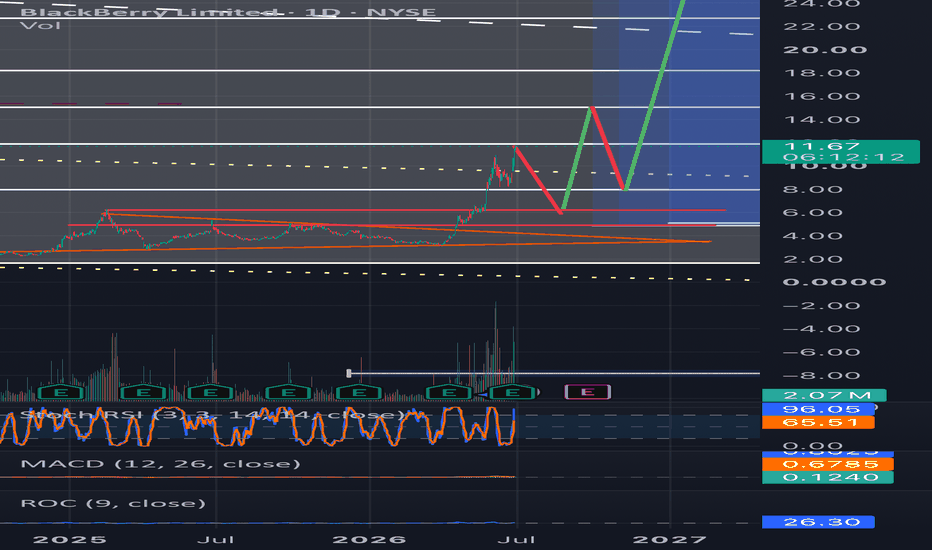Viewport: 932px width, 550px height.
Task: Click the Vol indicator label
Action: [40, 26]
